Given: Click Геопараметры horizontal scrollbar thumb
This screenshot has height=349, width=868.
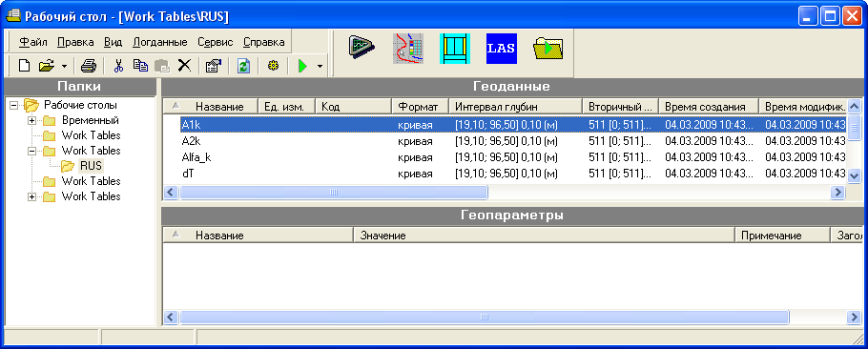Looking at the screenshot, I should (x=485, y=317).
